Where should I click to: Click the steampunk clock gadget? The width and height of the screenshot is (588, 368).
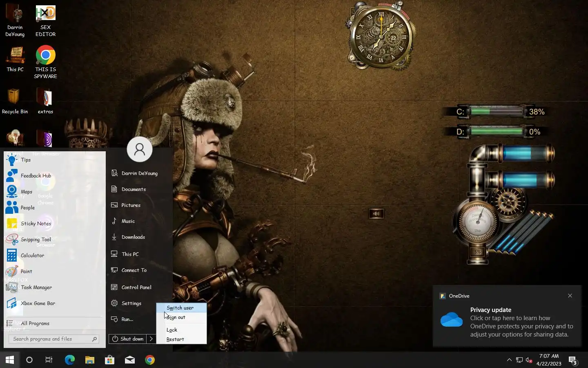coord(381,37)
